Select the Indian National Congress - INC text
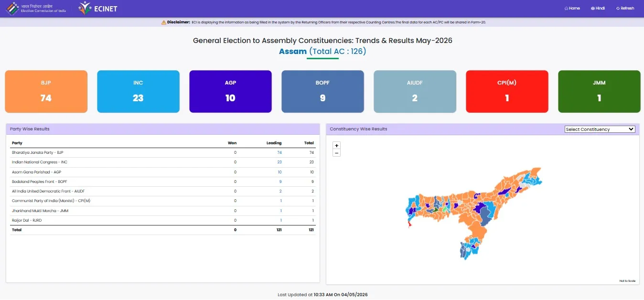 coord(40,162)
